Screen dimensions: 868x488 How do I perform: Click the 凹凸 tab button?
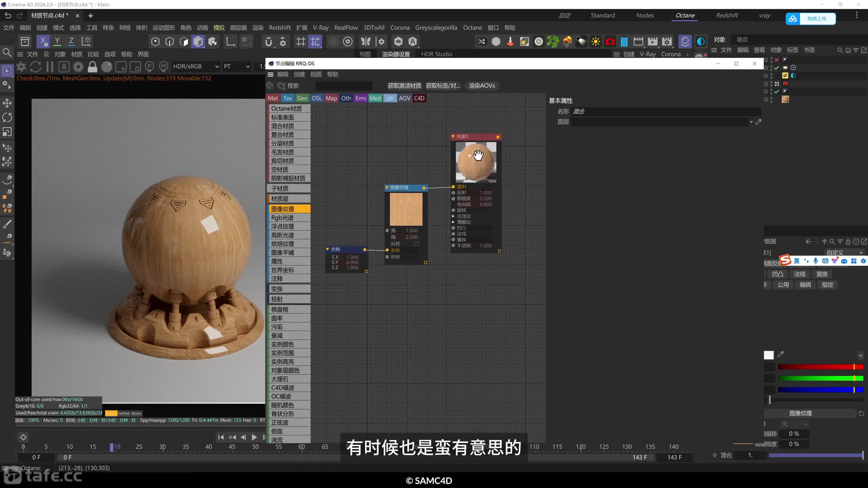(x=777, y=274)
